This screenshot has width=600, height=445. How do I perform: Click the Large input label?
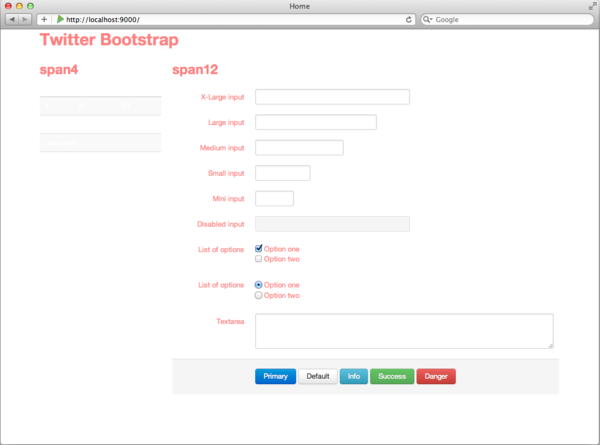(226, 122)
